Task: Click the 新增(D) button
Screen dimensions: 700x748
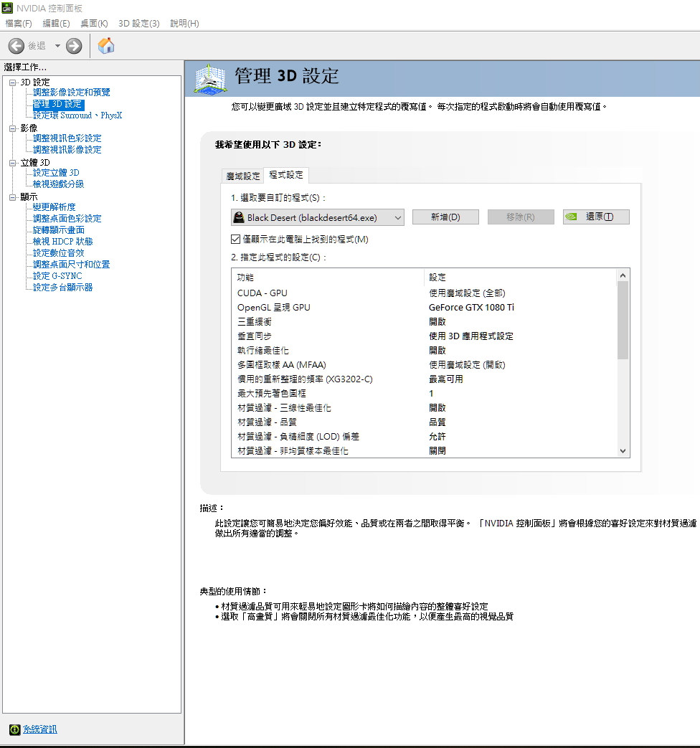Action: (445, 217)
